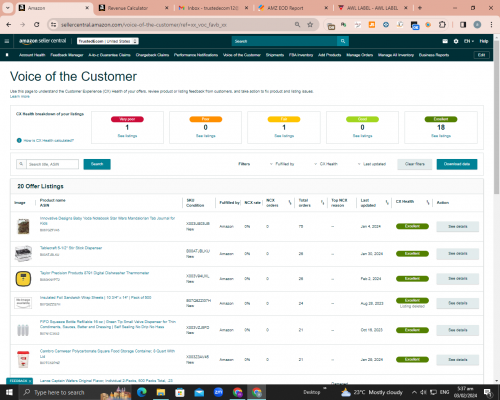Click the blue circular extension icon

386,24
